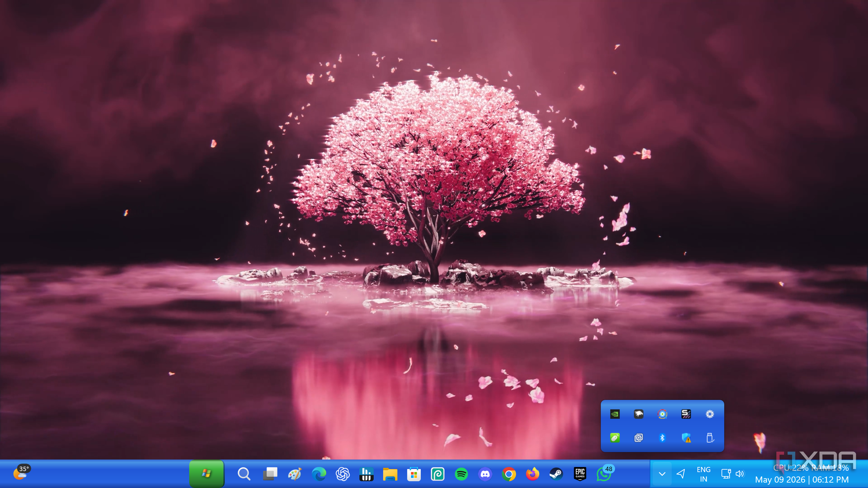Open taskbar Search magnifier
This screenshot has width=868, height=488.
pos(244,474)
